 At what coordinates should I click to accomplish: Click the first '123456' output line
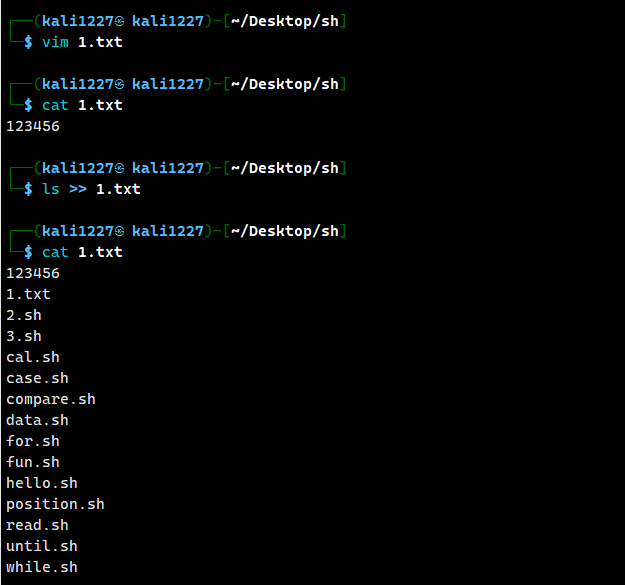click(x=33, y=126)
